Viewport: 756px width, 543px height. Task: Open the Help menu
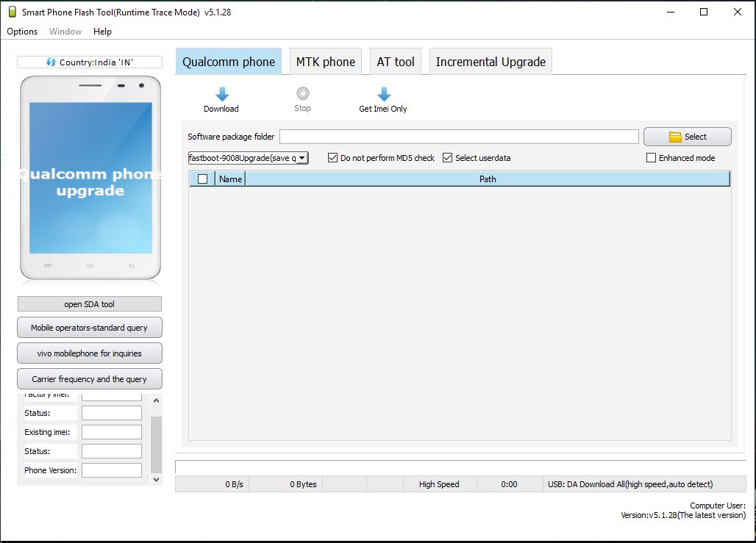click(x=102, y=32)
